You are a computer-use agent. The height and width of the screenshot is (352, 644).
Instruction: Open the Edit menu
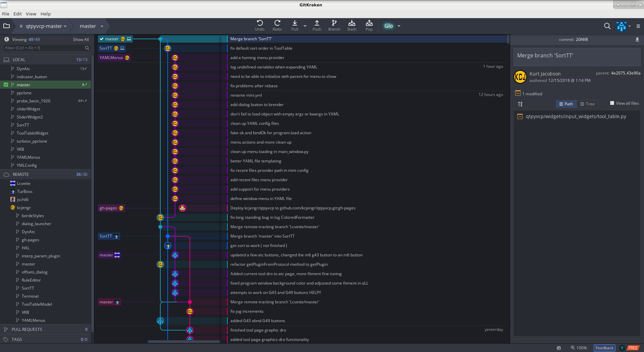coord(17,14)
